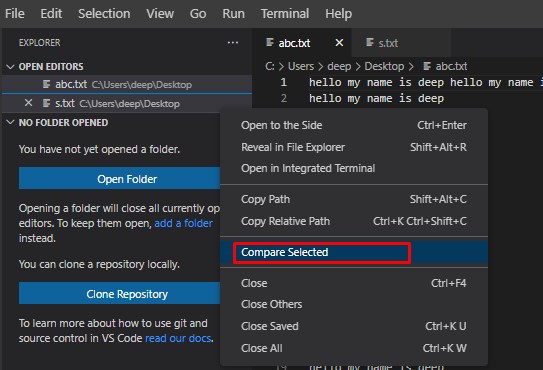
Task: Click the EXPLORER panel title
Action: point(39,43)
